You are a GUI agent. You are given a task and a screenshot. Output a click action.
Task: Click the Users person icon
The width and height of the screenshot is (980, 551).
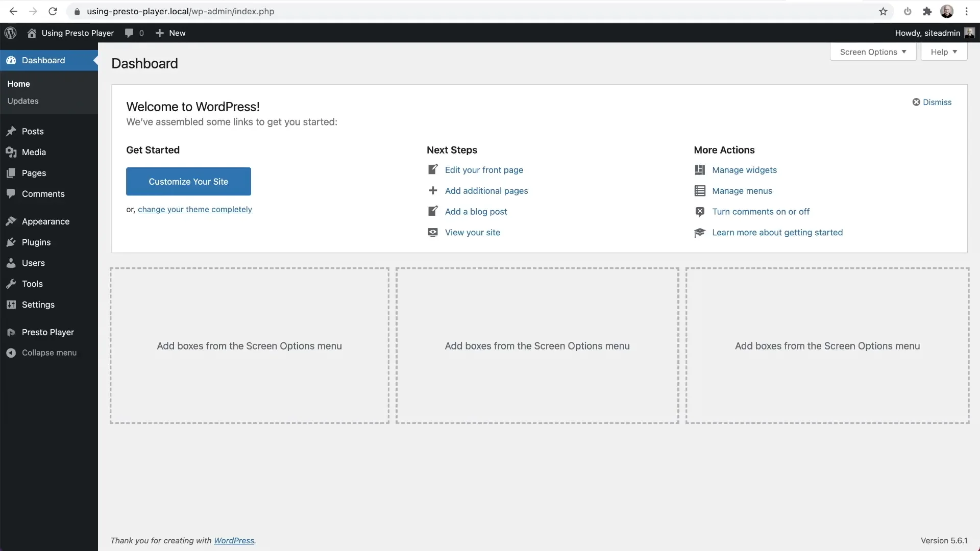coord(11,263)
